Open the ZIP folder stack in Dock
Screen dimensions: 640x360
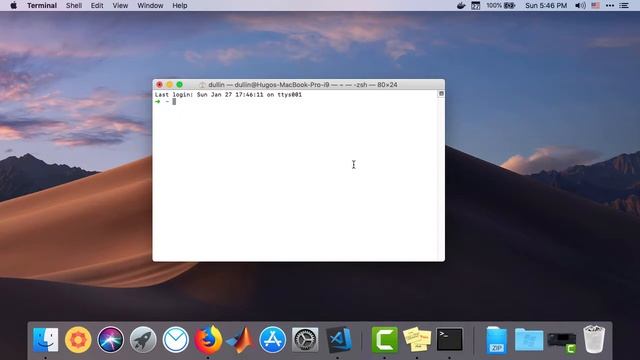496,340
